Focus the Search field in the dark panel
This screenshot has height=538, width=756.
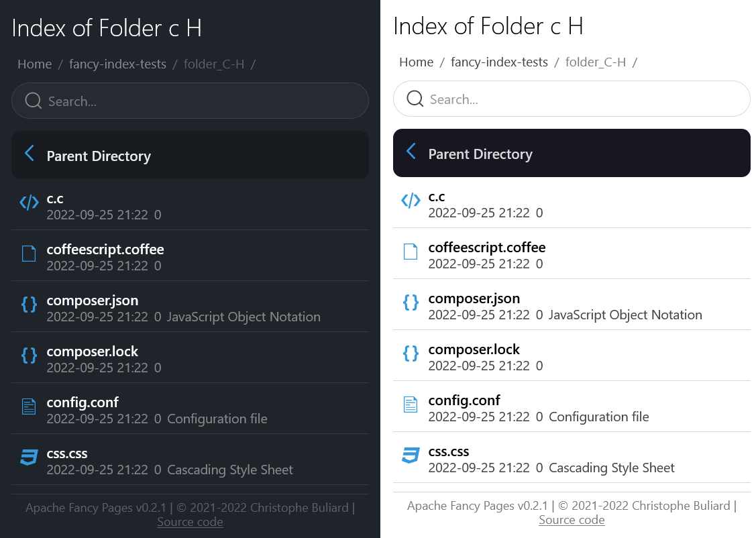(x=190, y=101)
